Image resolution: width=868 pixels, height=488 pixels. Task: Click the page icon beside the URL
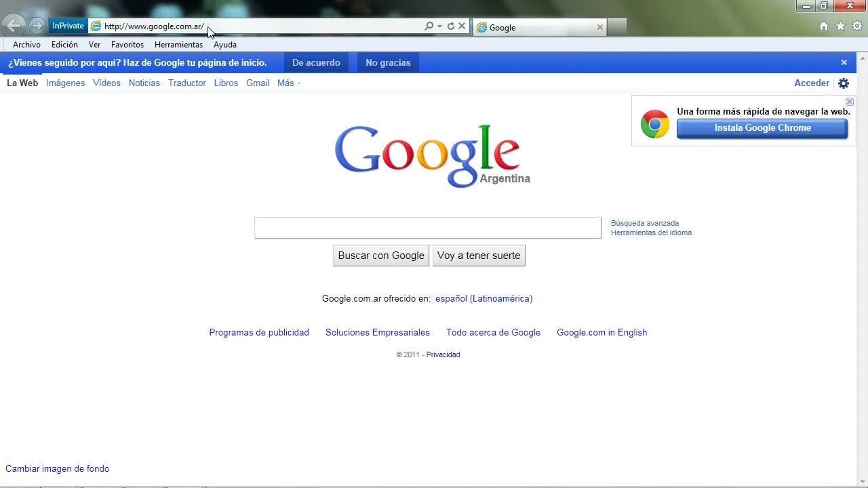(x=96, y=26)
